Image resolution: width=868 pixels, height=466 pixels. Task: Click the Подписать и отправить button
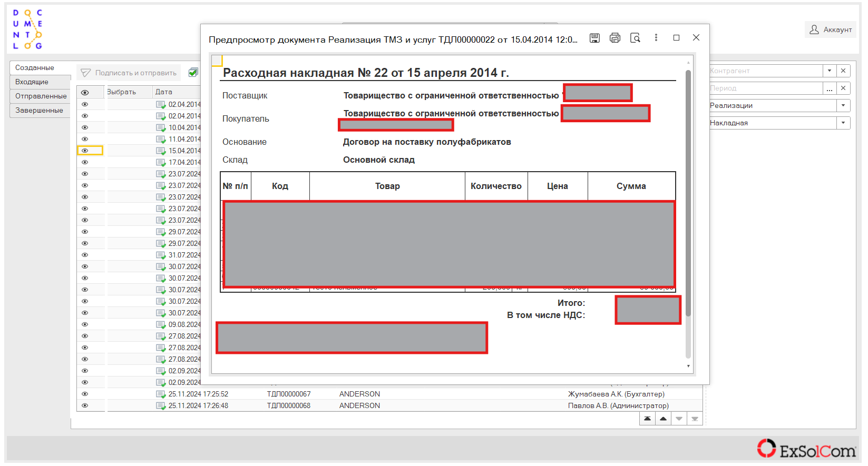pos(129,73)
